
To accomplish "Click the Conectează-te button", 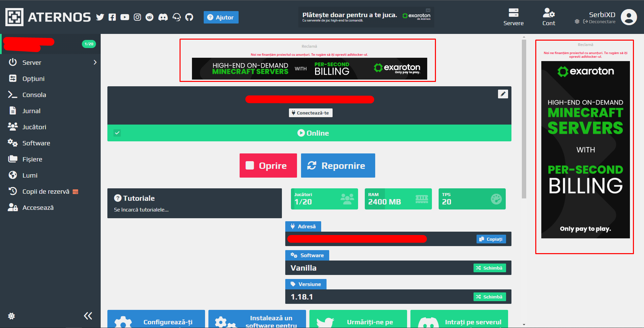I will tap(311, 113).
